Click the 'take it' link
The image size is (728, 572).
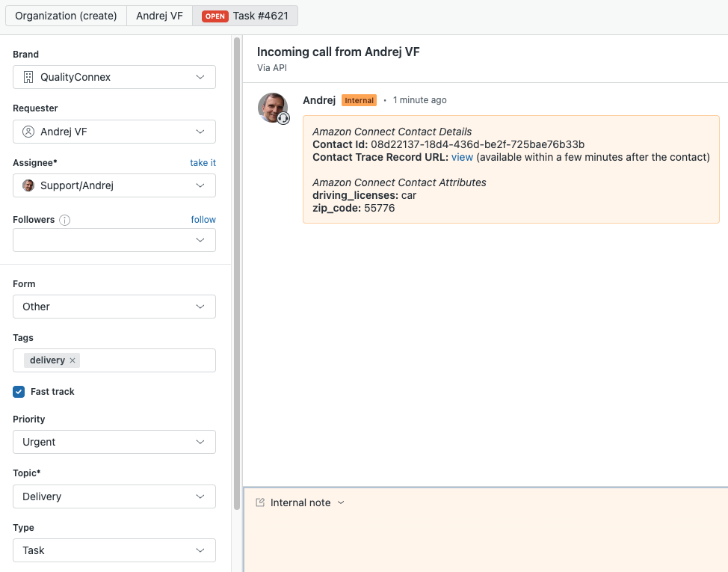point(203,162)
